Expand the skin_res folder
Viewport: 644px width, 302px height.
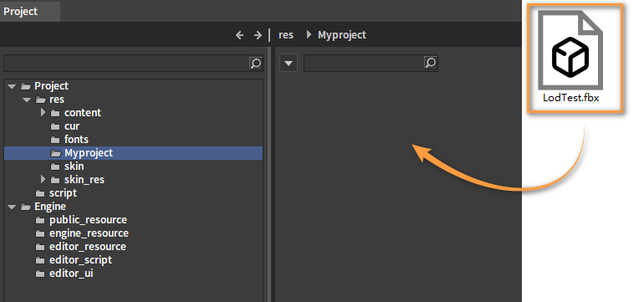[43, 179]
